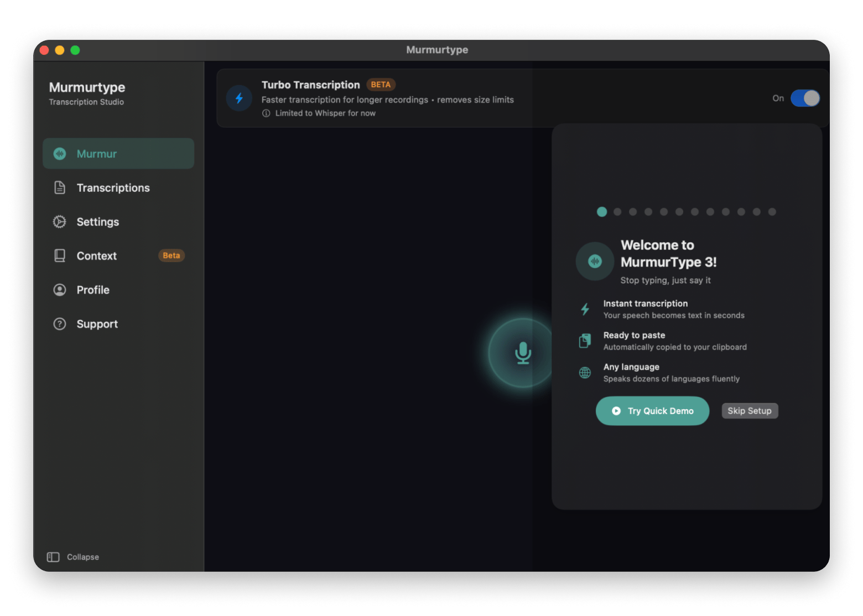This screenshot has height=616, width=863.
Task: Open the Transcriptions section
Action: click(118, 188)
